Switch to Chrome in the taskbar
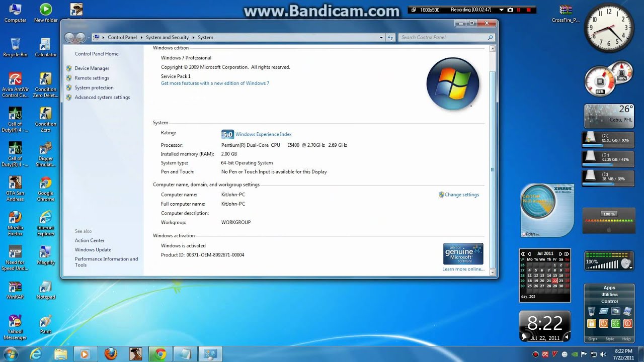This screenshot has height=362, width=644. click(160, 354)
